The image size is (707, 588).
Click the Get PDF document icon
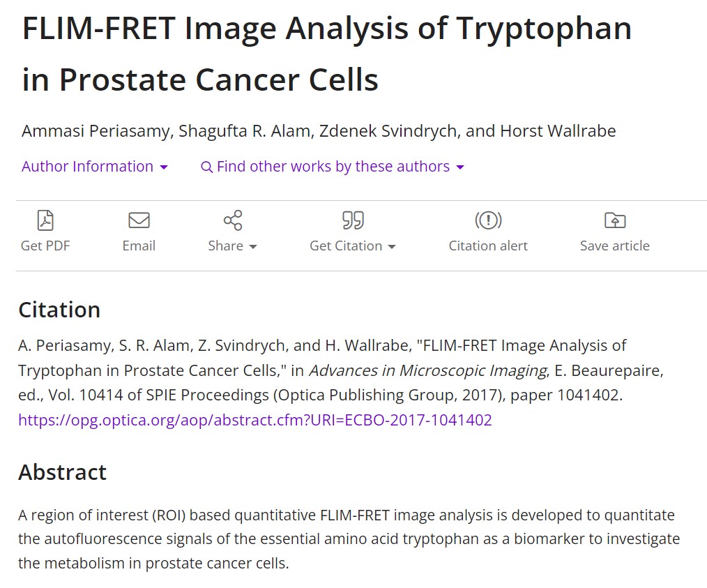pos(45,221)
